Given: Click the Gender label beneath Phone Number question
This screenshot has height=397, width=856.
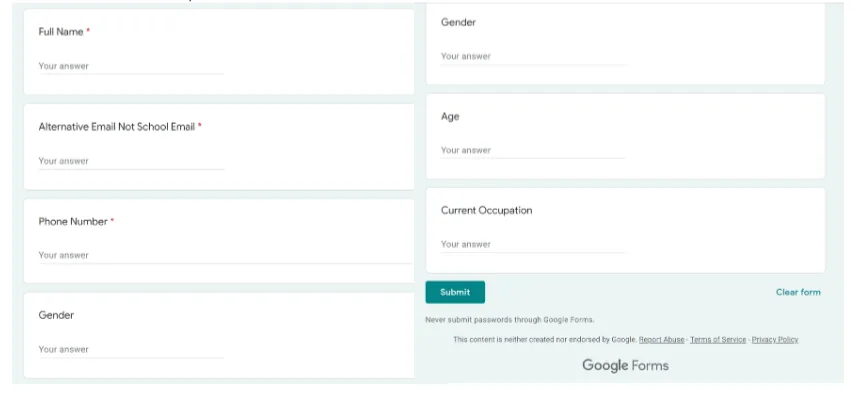Looking at the screenshot, I should 56,315.
